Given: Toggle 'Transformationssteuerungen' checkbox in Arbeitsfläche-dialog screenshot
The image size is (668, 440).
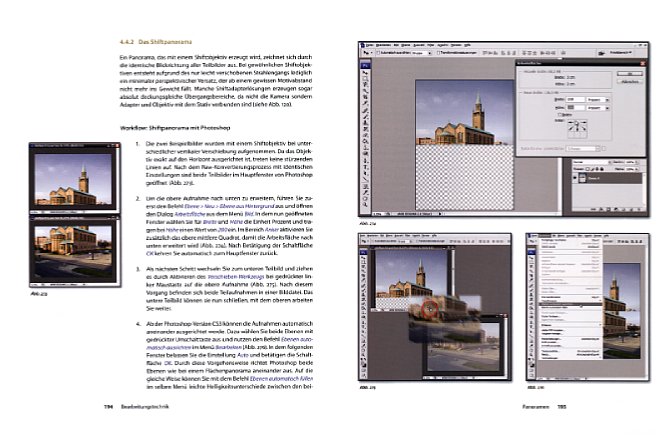Looking at the screenshot, I should [439, 53].
